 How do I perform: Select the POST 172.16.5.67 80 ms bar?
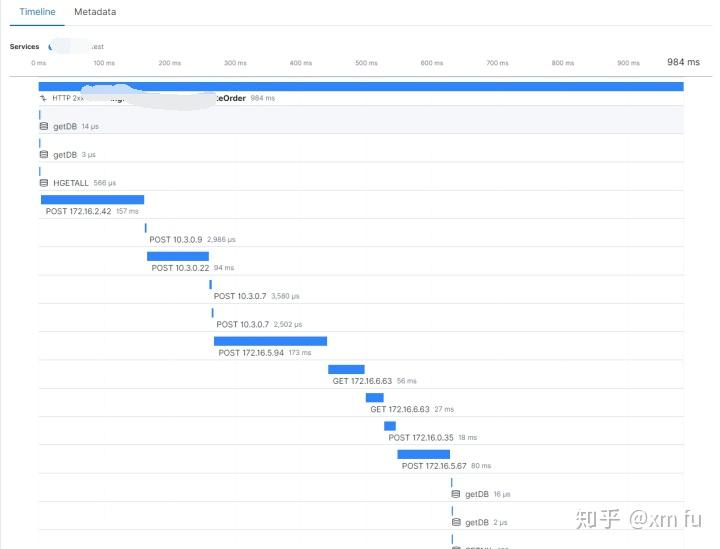click(423, 454)
